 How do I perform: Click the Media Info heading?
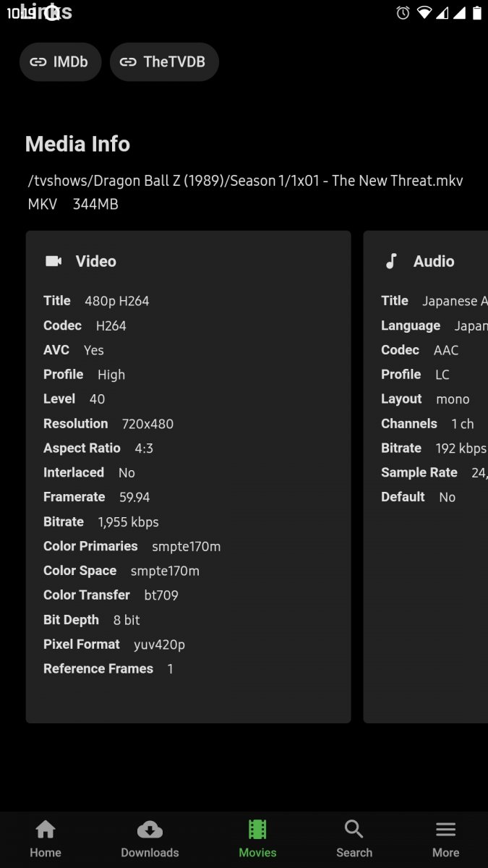77,144
